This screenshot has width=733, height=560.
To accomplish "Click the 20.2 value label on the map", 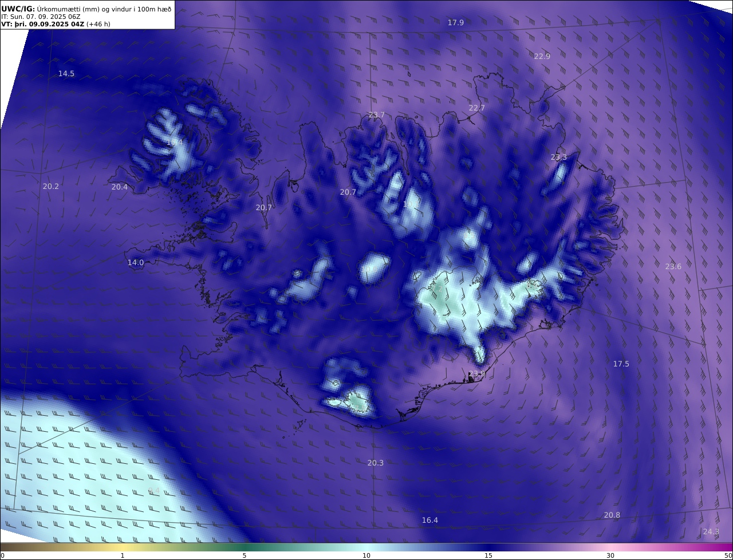I will [51, 186].
